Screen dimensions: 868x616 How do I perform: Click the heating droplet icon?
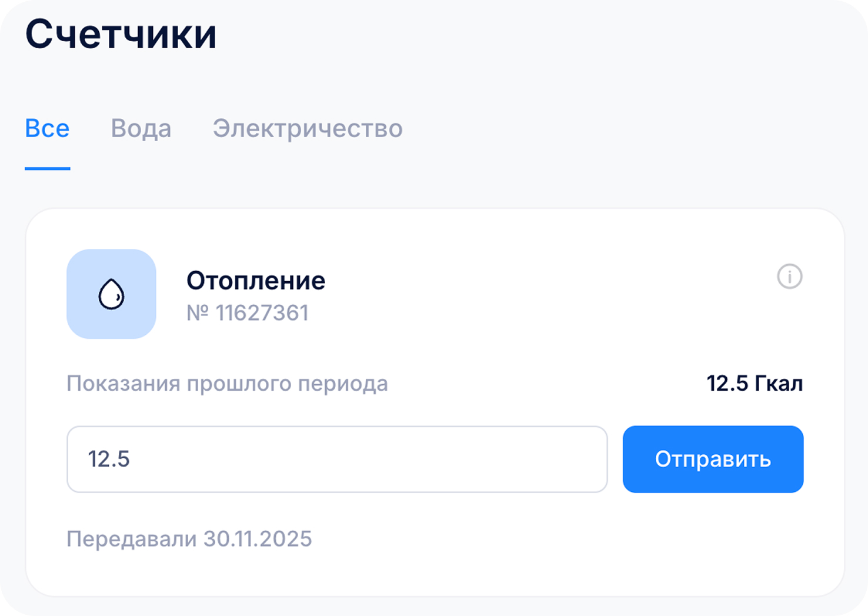111,294
